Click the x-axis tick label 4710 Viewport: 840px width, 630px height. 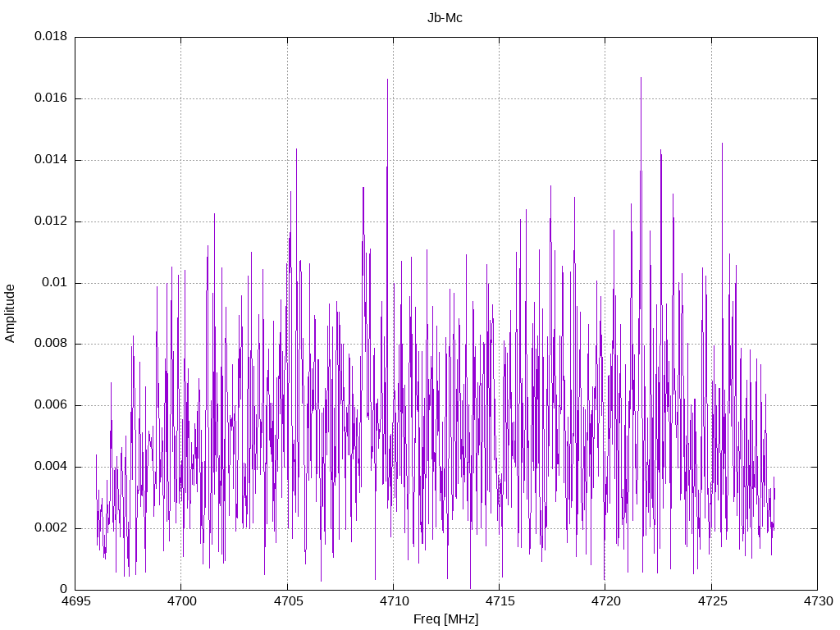(394, 601)
